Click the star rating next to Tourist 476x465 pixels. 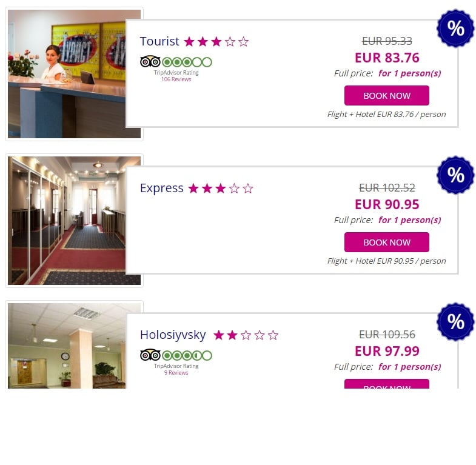tap(216, 42)
